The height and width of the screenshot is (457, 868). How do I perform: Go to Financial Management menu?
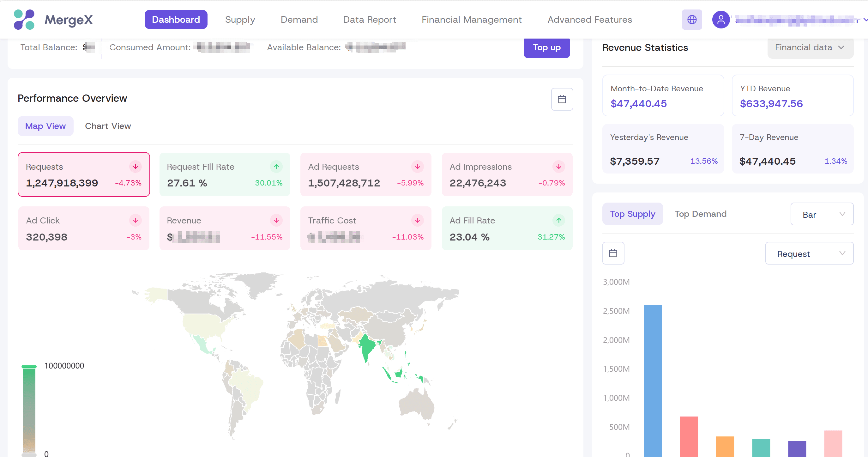tap(471, 20)
